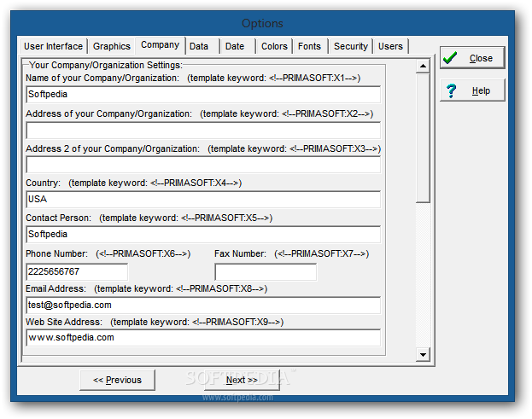Image resolution: width=532 pixels, height=419 pixels.
Task: Click the Web Site Address field
Action: (x=203, y=338)
